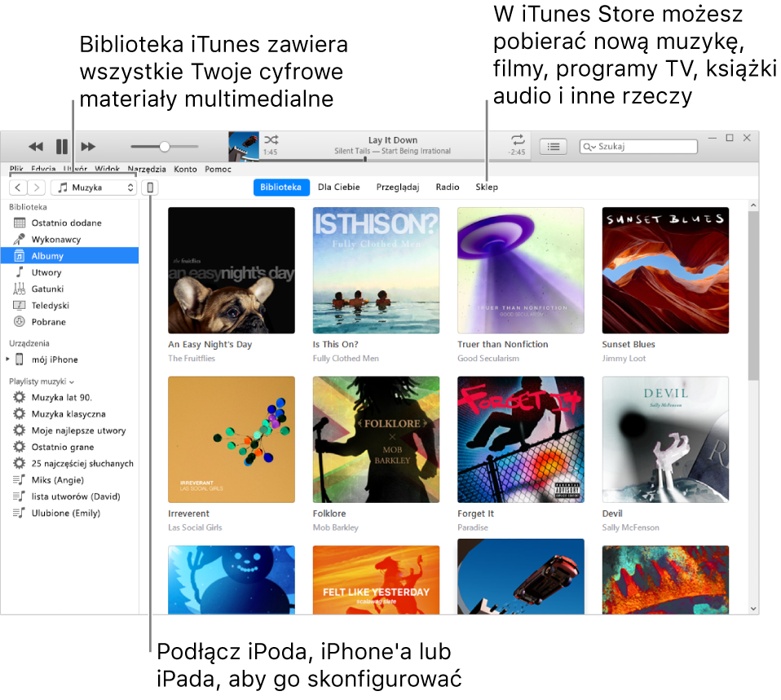This screenshot has height=700, width=781.
Task: Open the Sunset Blues album thumbnail
Action: 665,270
